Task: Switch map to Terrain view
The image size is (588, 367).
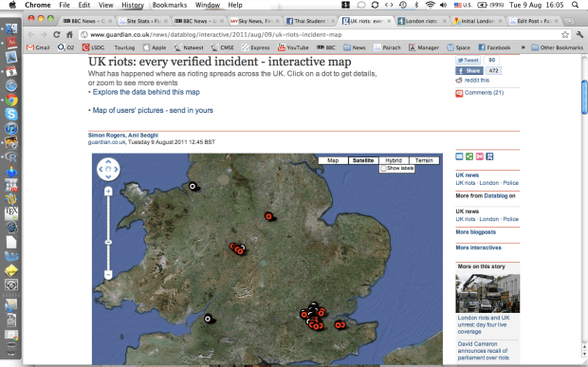Action: [x=424, y=160]
